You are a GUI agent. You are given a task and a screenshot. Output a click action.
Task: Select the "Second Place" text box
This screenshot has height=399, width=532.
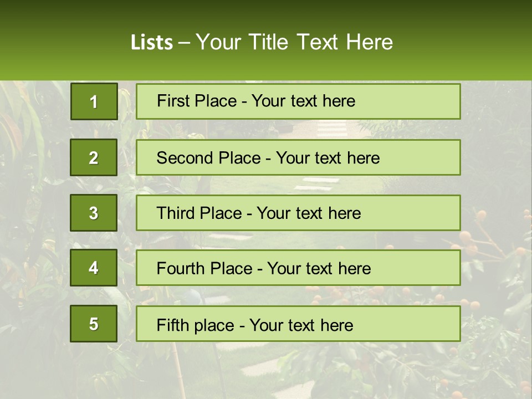[x=298, y=157]
